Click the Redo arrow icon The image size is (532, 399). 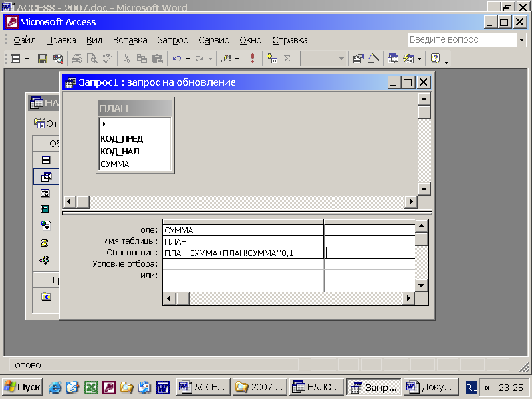[x=199, y=59]
